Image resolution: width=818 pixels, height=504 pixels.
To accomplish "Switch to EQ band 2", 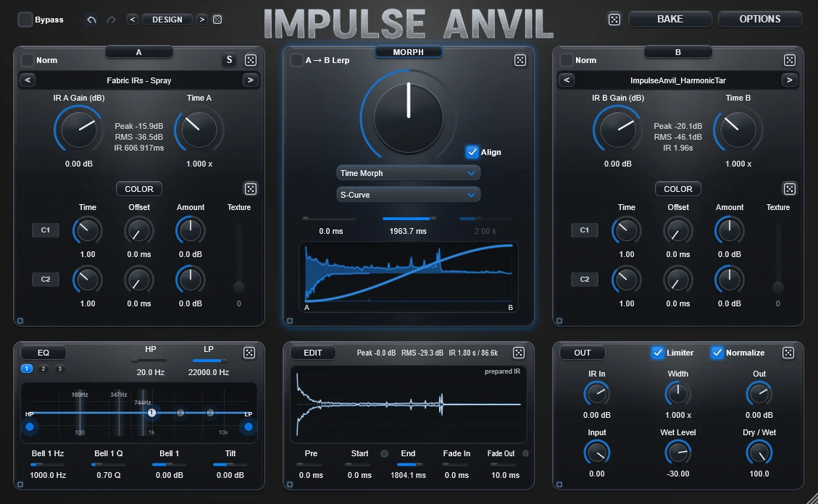I will click(43, 369).
